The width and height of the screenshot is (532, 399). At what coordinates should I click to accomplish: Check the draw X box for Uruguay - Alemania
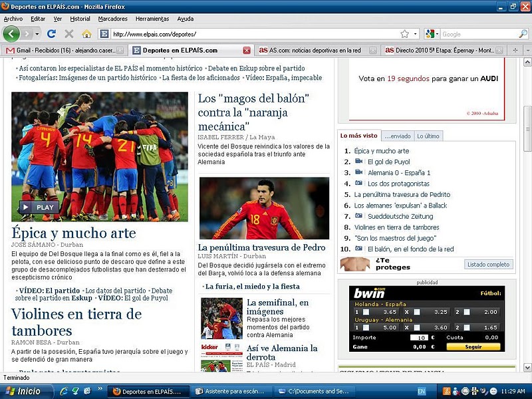417,327
